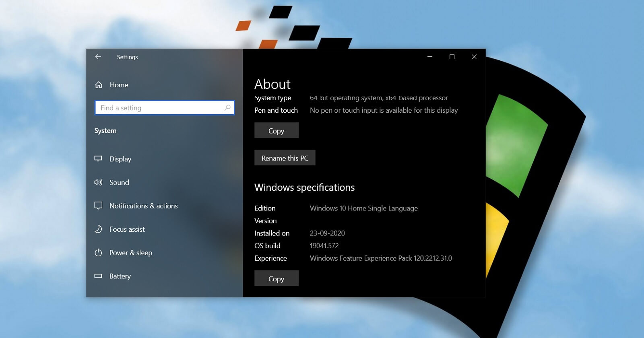Minimize the Settings window
The height and width of the screenshot is (338, 644).
pos(430,57)
